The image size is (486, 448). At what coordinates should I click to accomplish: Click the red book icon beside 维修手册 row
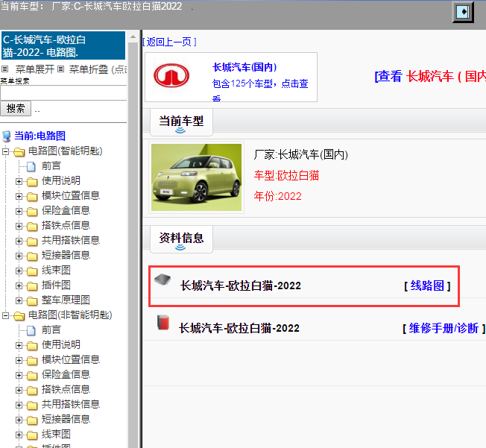pos(163,323)
